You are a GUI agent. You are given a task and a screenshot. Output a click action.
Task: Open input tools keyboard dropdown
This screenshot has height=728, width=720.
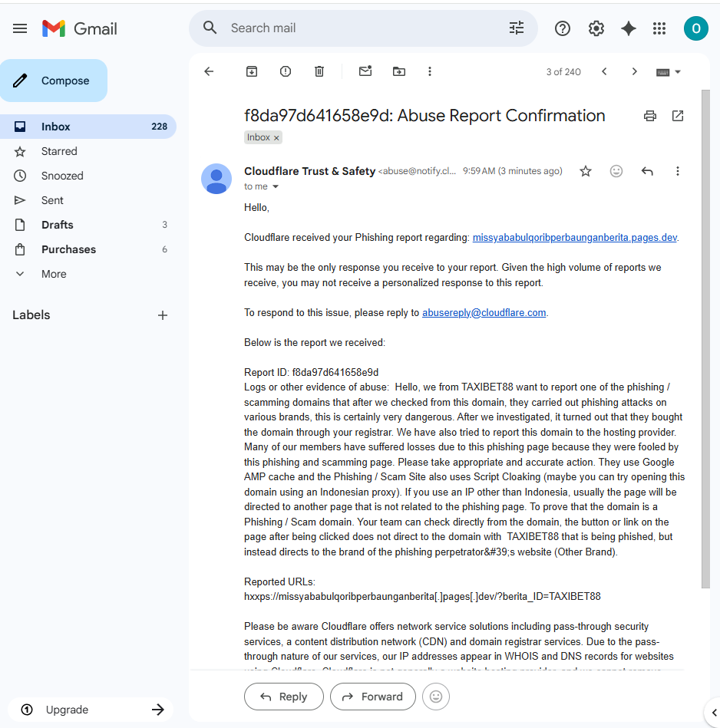[x=668, y=72]
